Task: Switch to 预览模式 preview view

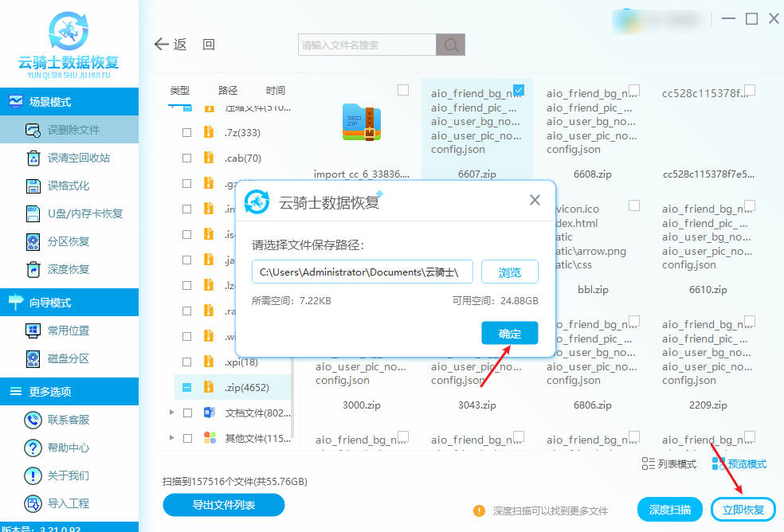Action: pos(739,464)
